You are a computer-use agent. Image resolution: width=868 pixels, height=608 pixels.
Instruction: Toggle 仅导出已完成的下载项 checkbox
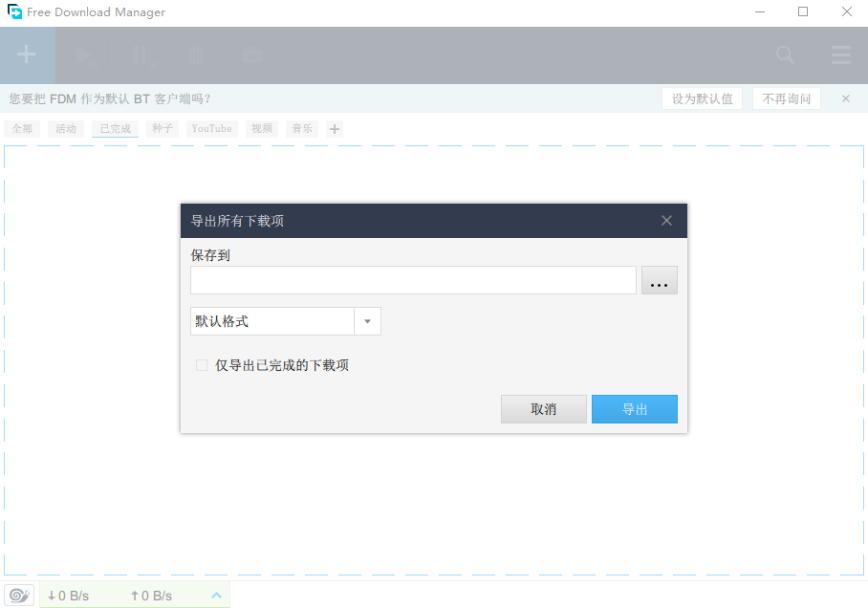click(x=202, y=365)
